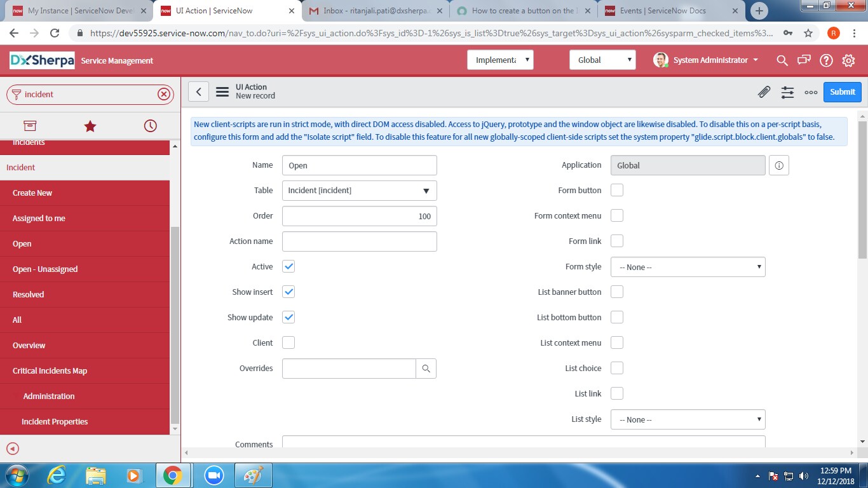Uncheck the Active checkbox
This screenshot has width=868, height=488.
288,266
